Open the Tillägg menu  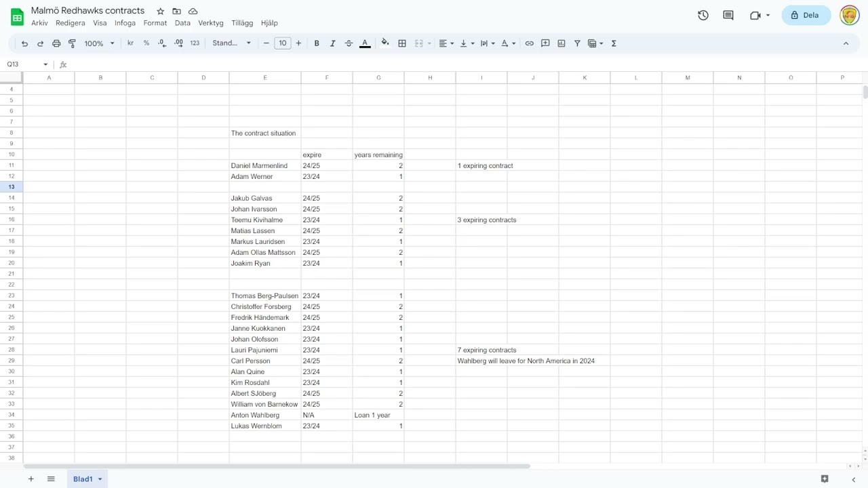242,23
